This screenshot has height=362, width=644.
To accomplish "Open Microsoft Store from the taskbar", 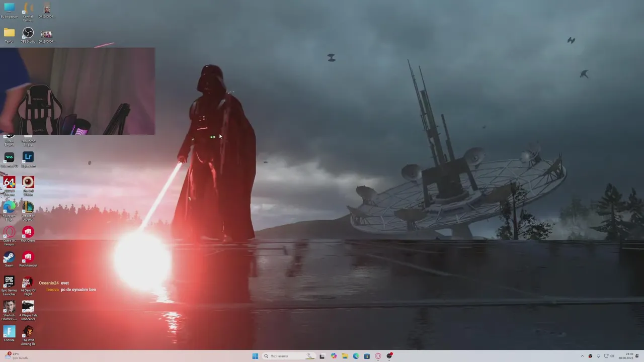I will pyautogui.click(x=367, y=356).
